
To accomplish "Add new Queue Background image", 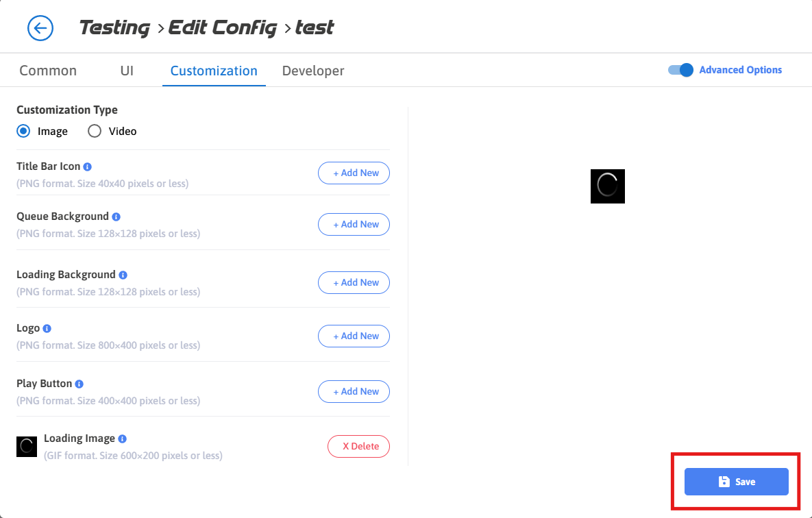I will coord(354,224).
